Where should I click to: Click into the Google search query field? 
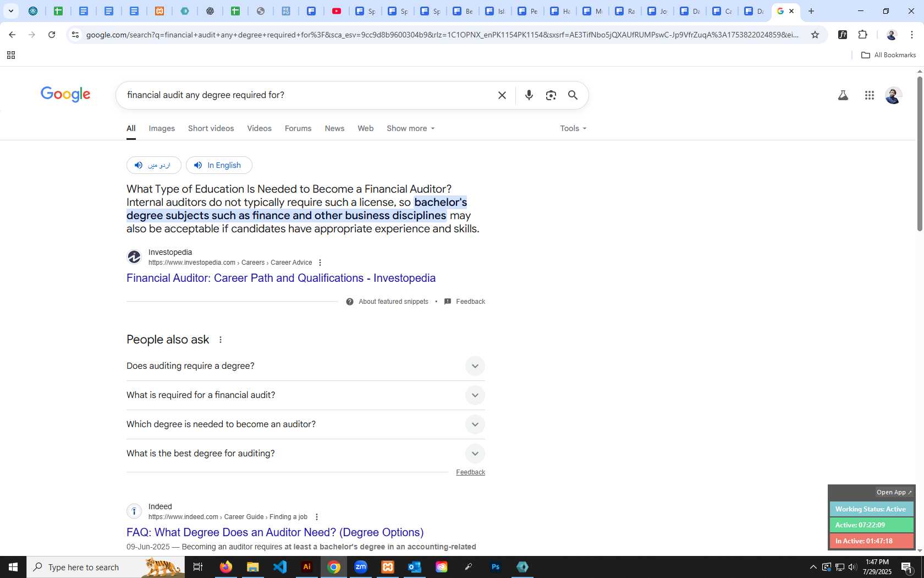point(308,95)
